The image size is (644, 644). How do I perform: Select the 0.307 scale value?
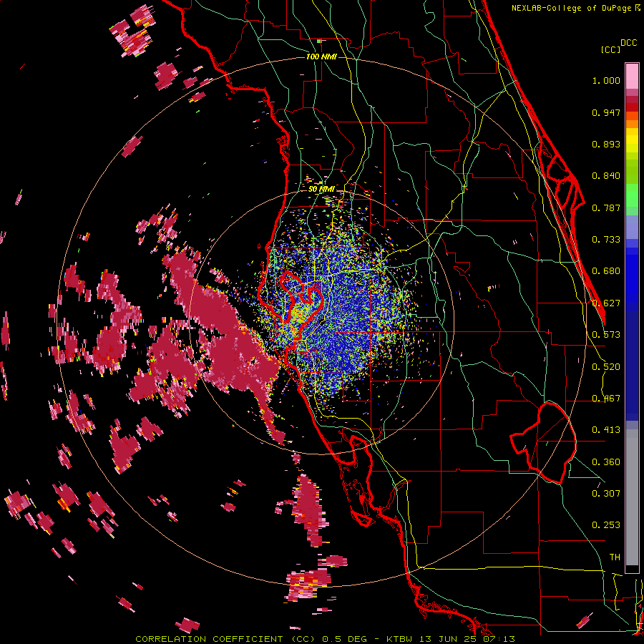point(606,494)
